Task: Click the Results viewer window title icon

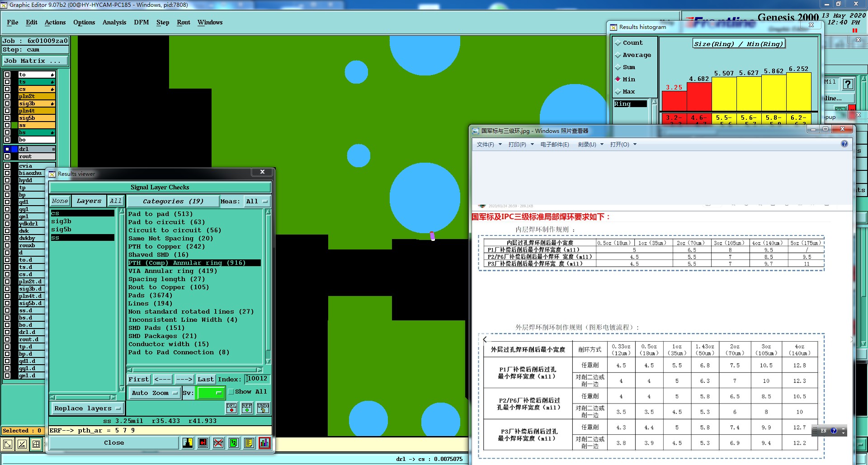Action: 52,174
